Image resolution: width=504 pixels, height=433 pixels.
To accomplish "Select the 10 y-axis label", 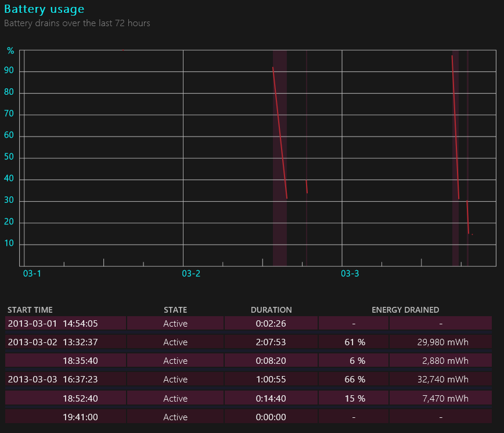I will coord(9,243).
